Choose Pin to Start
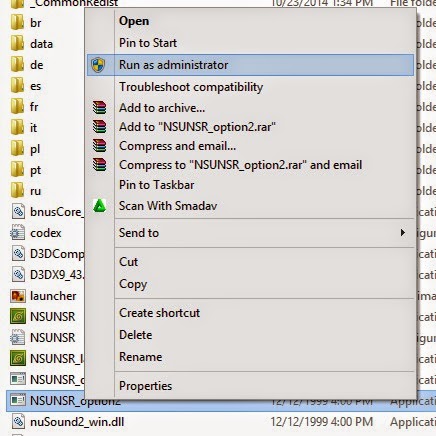This screenshot has width=436, height=436. tap(249, 43)
